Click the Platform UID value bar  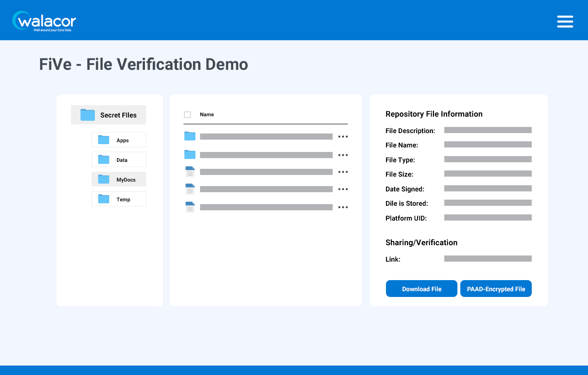tap(488, 218)
